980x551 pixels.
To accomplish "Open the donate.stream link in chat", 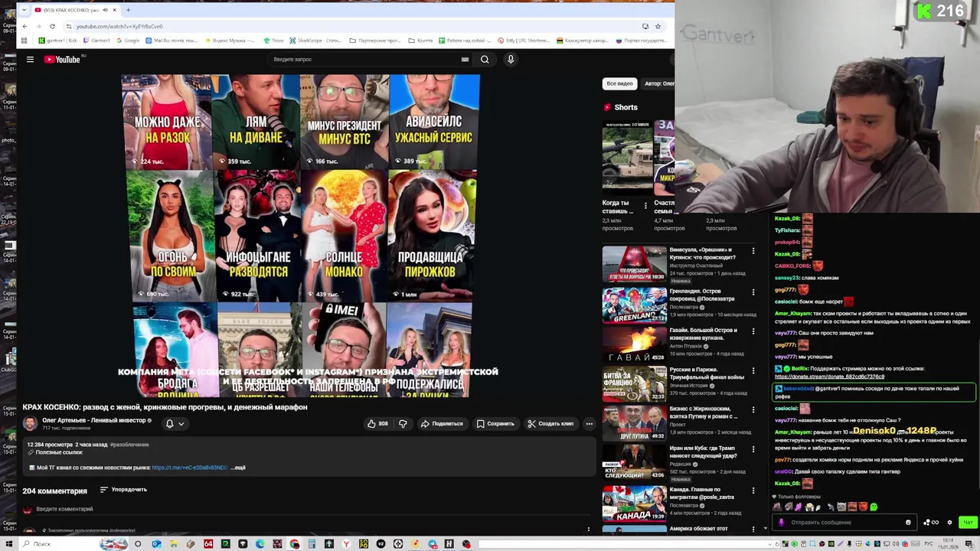I will click(829, 377).
